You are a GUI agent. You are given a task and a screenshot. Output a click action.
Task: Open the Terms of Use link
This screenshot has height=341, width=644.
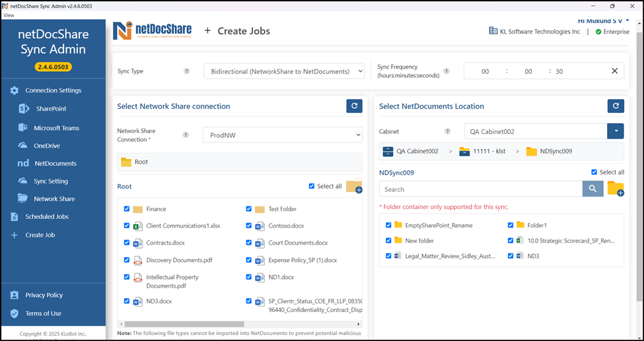43,313
